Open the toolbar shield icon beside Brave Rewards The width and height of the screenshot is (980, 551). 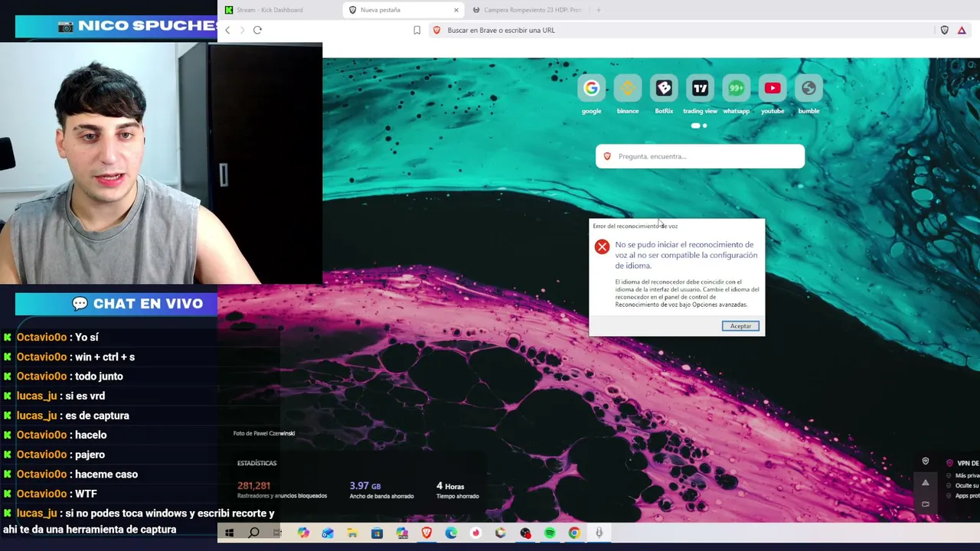pos(944,30)
